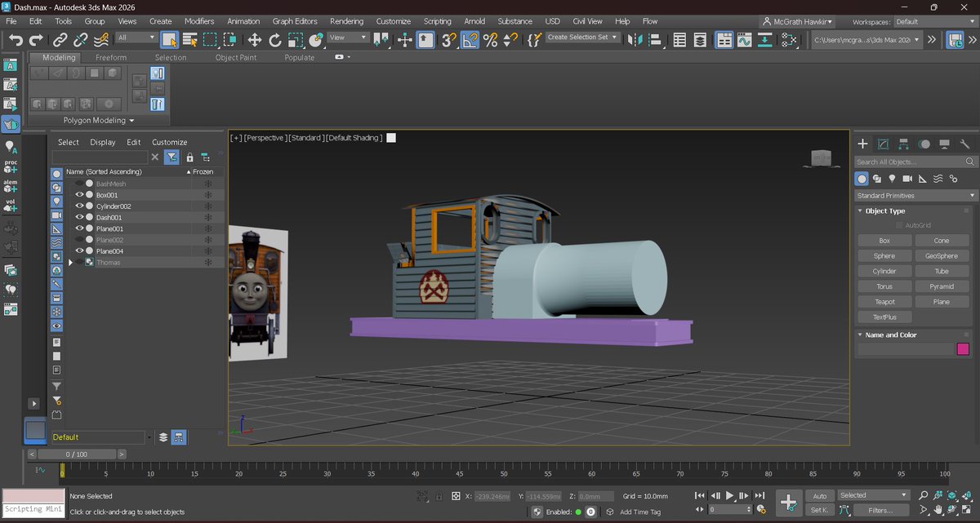This screenshot has width=980, height=523.
Task: Toggle visibility eye of Dash001
Action: pyautogui.click(x=80, y=218)
